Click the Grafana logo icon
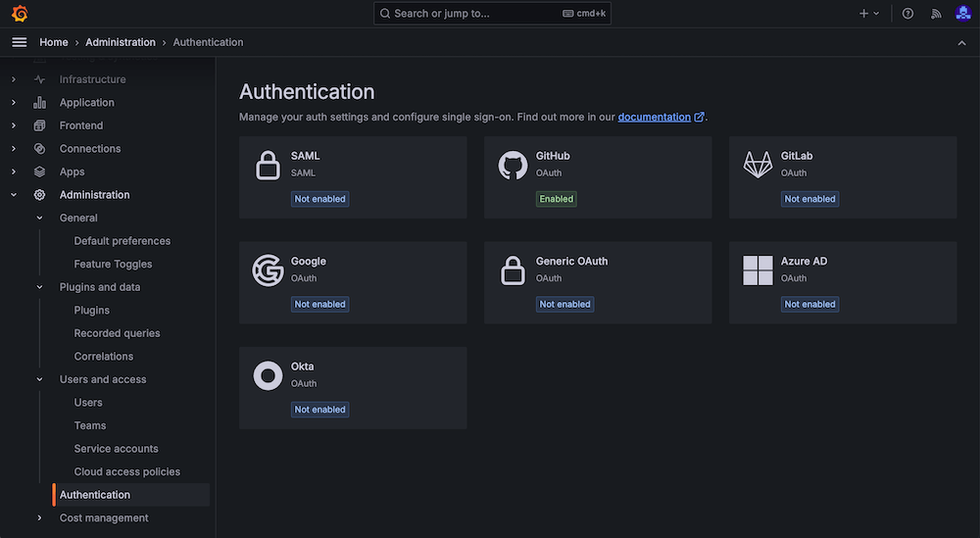The height and width of the screenshot is (538, 980). [x=19, y=14]
